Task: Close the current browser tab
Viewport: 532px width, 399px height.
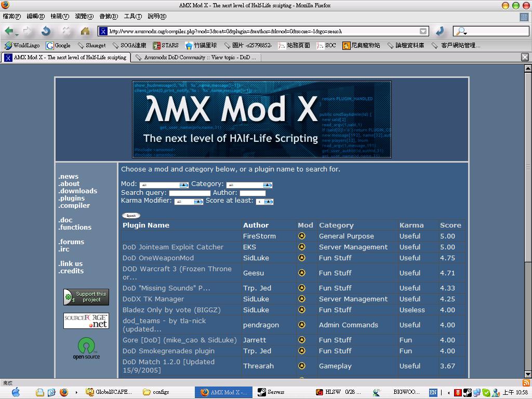Action: (525, 57)
